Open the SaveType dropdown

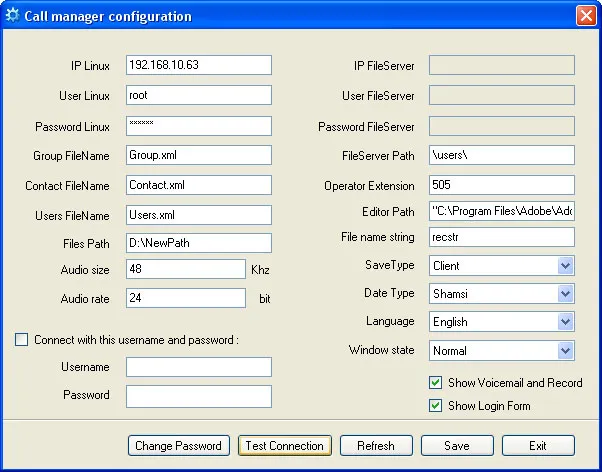point(565,265)
